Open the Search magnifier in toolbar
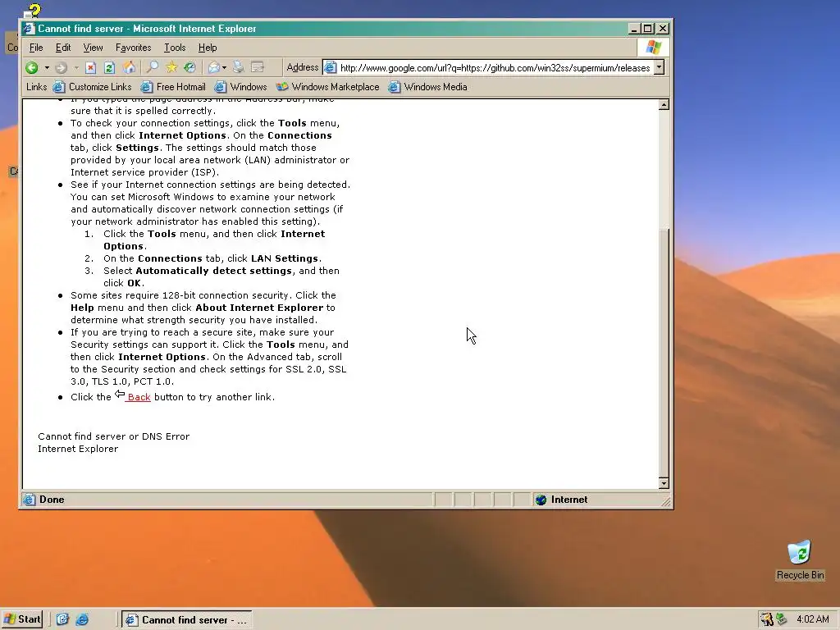840x630 pixels. 153,67
